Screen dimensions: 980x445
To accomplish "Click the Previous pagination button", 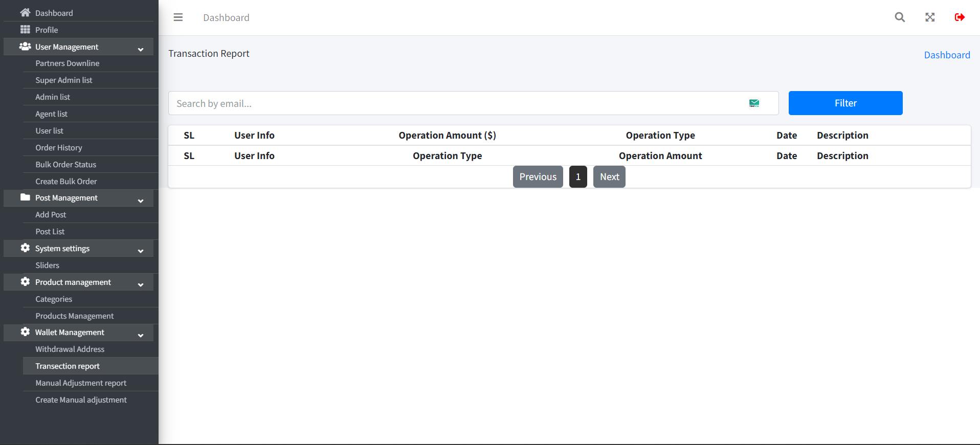I will tap(538, 177).
